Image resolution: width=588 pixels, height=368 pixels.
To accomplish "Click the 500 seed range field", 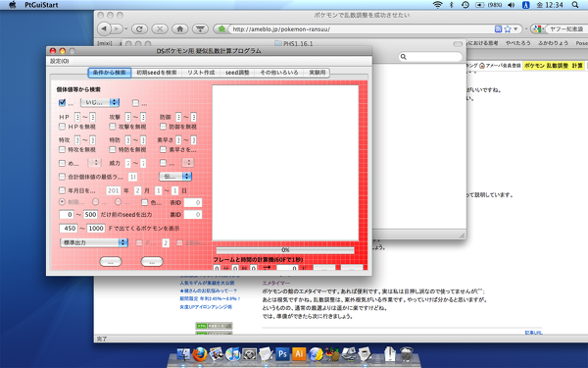I will [90, 214].
